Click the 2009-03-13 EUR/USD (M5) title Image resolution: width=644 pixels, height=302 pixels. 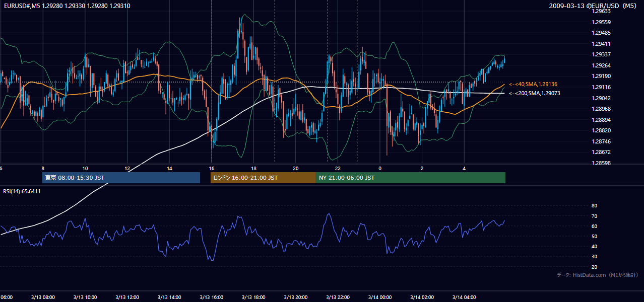pos(593,6)
